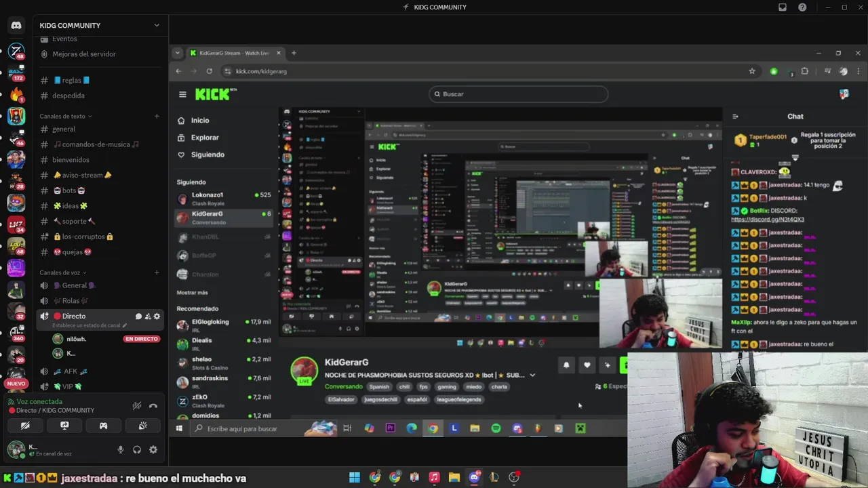Expand KIDG COMMUNITY server menu
The width and height of the screenshot is (868, 488).
coord(157,25)
